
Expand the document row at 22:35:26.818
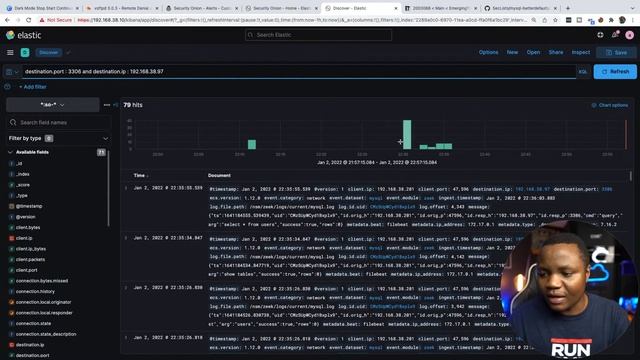[126, 338]
